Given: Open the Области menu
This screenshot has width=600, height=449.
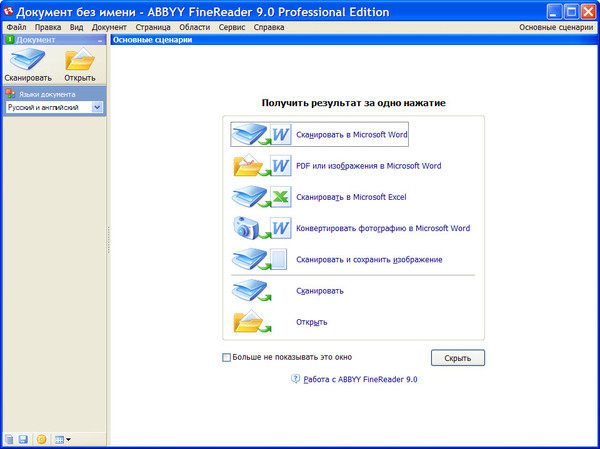Looking at the screenshot, I should click(195, 27).
